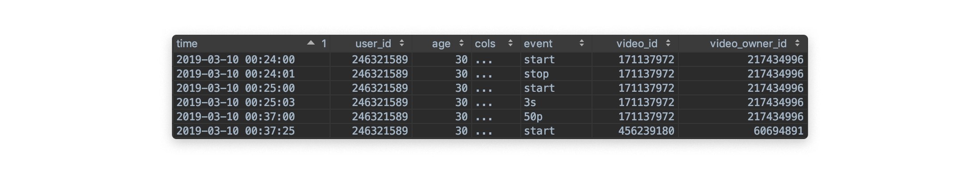Viewport: 980px width, 180px height.
Task: Select the time column header label
Action: 187,44
